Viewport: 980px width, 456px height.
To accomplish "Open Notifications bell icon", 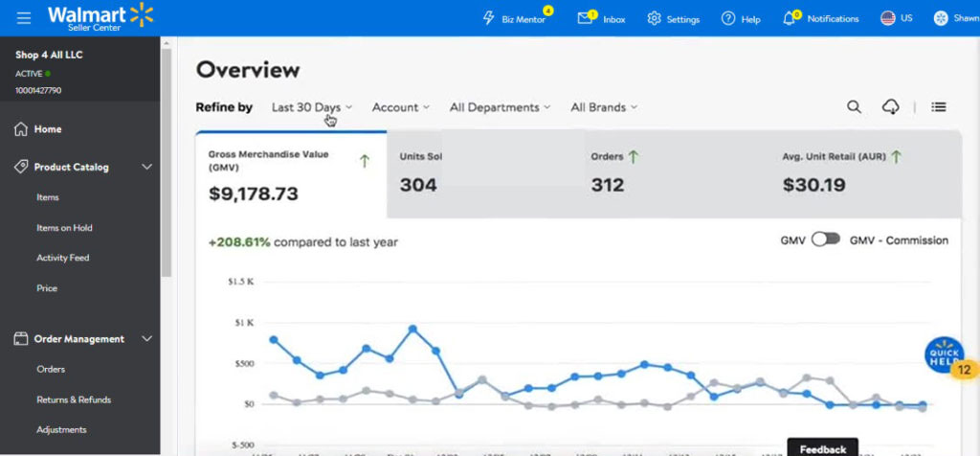I will (790, 18).
